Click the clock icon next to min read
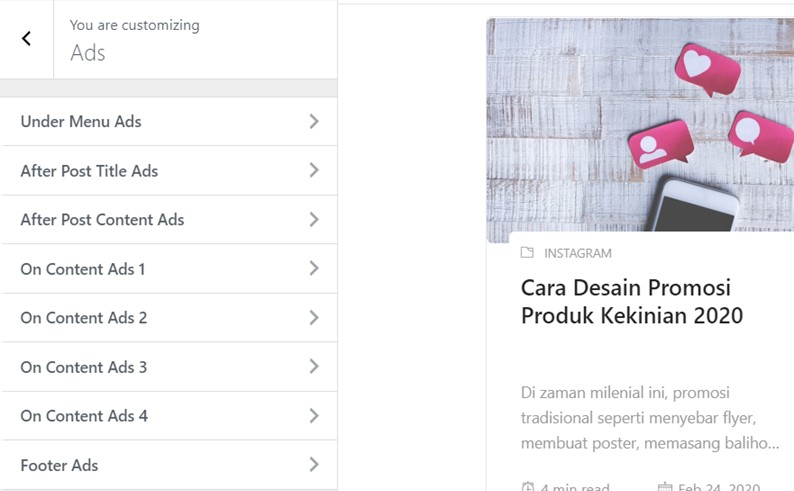794x491 pixels. coord(528,487)
